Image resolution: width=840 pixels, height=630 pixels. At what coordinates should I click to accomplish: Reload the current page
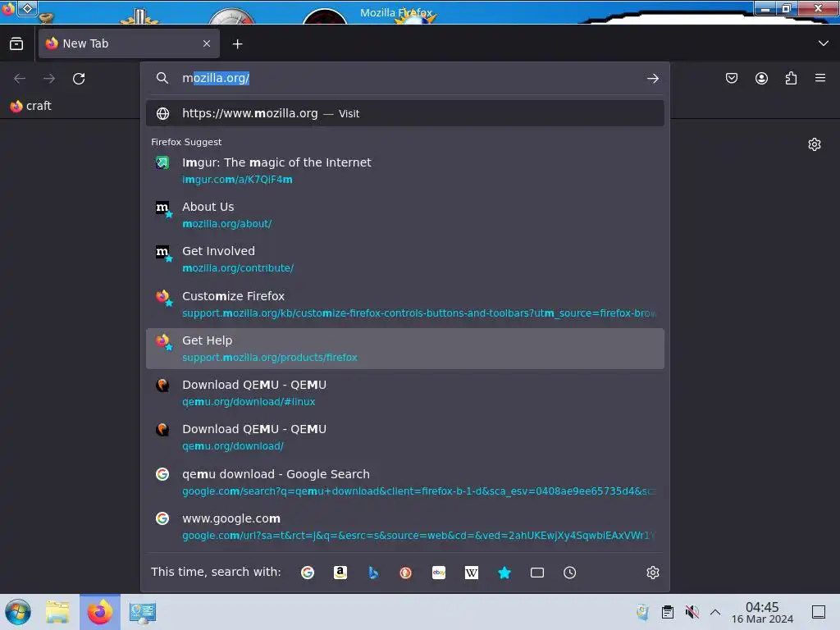(x=79, y=79)
